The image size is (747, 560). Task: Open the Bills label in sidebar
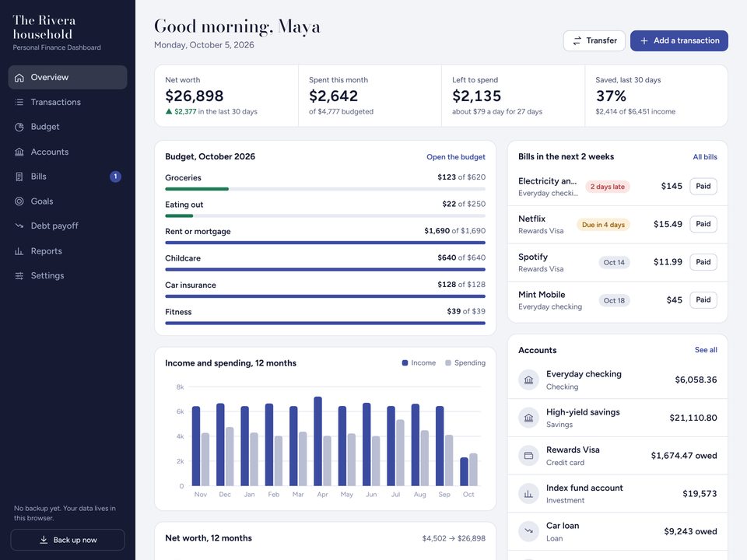coord(39,177)
